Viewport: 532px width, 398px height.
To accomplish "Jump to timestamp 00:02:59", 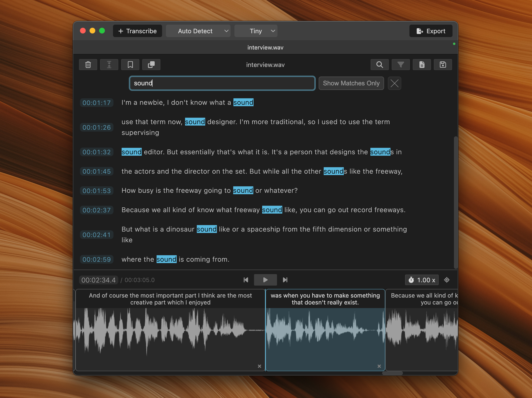I will (x=97, y=260).
